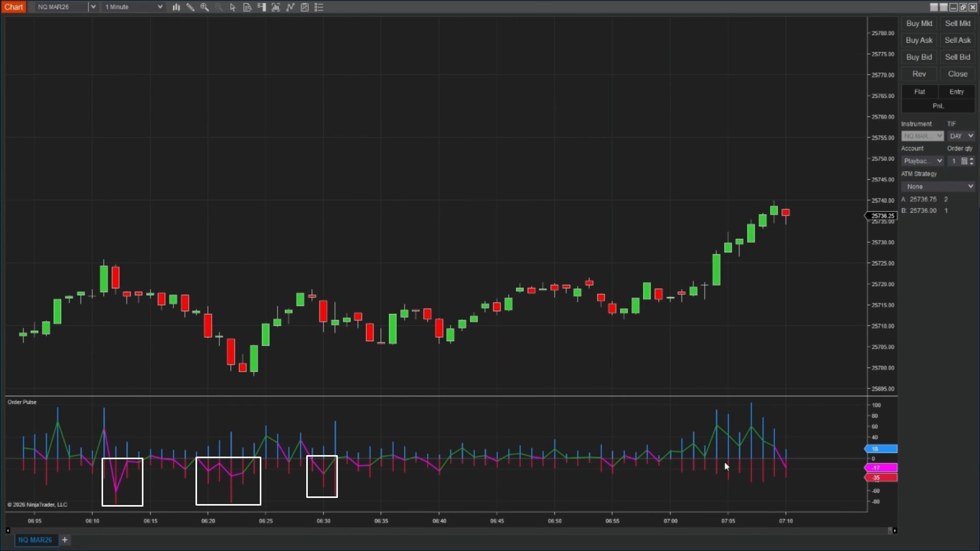
Task: Click the horizontal scrollbar right arrow
Action: coord(895,531)
